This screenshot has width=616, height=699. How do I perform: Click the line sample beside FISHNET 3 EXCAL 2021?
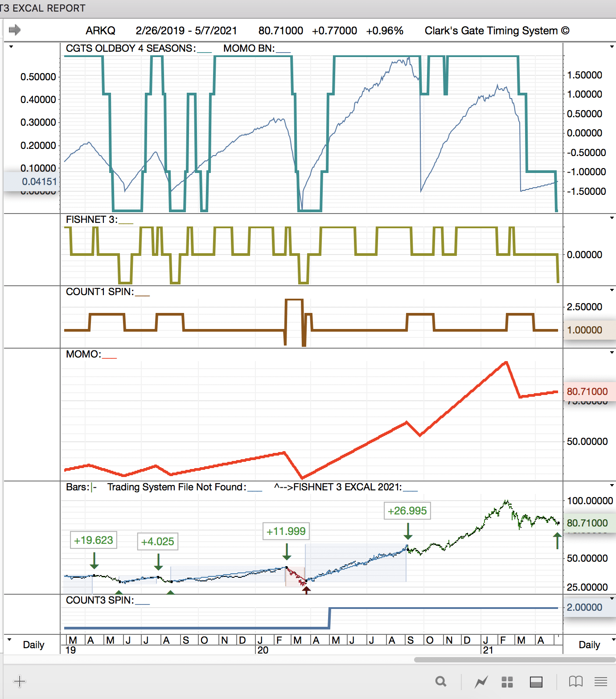coord(410,490)
